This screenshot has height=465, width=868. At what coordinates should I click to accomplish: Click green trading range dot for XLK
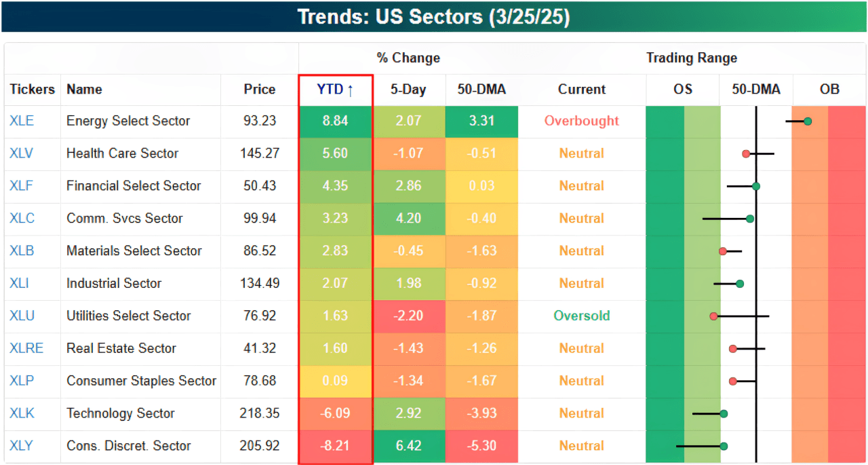[x=724, y=413]
